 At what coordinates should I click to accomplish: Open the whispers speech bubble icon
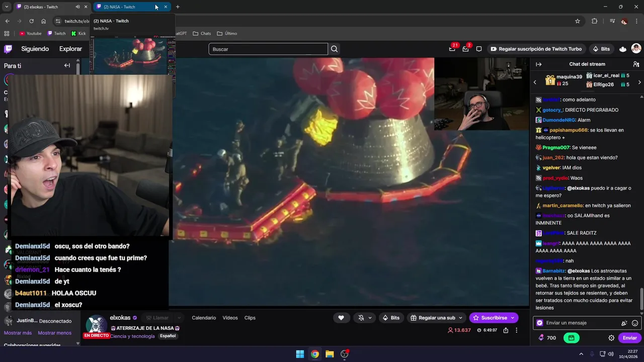[x=479, y=49]
